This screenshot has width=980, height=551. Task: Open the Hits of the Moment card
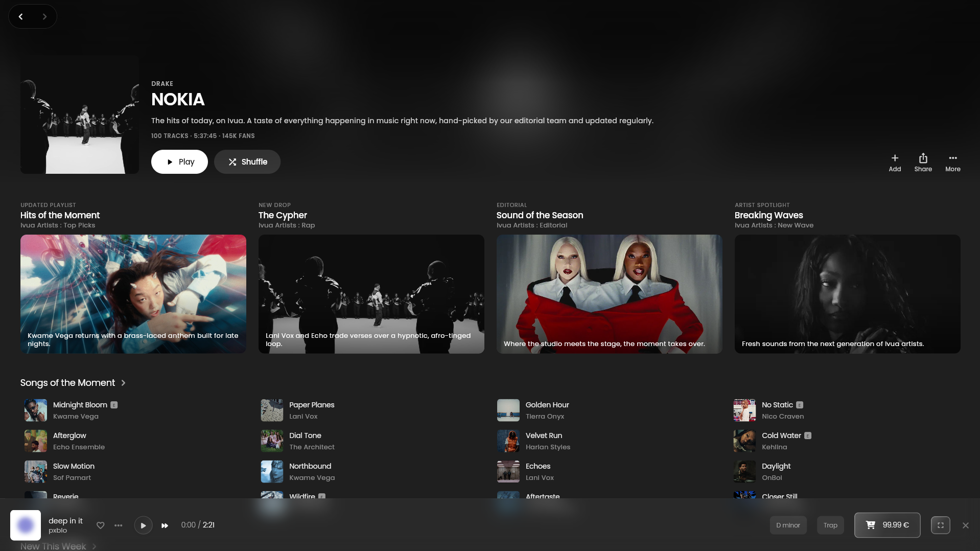(x=133, y=294)
